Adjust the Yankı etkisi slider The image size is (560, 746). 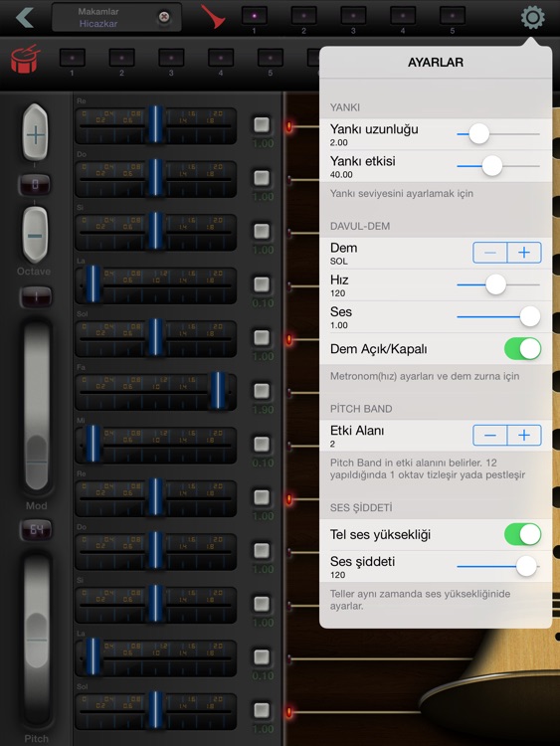497,166
